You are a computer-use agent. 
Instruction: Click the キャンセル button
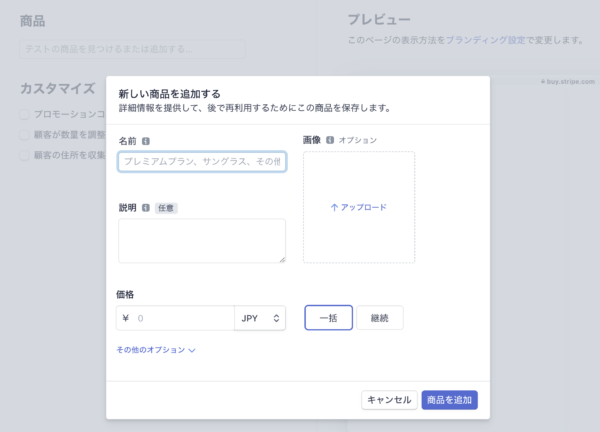click(x=389, y=400)
